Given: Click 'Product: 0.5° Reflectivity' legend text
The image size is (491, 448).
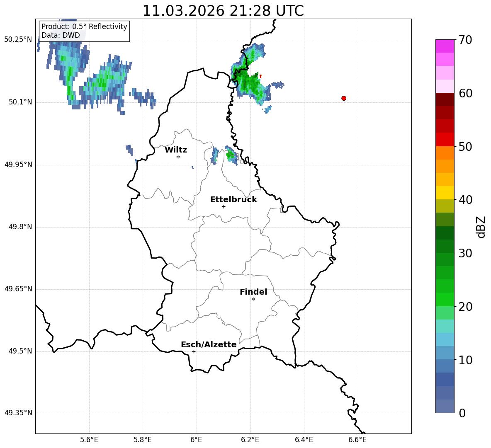Looking at the screenshot, I should pyautogui.click(x=84, y=27).
